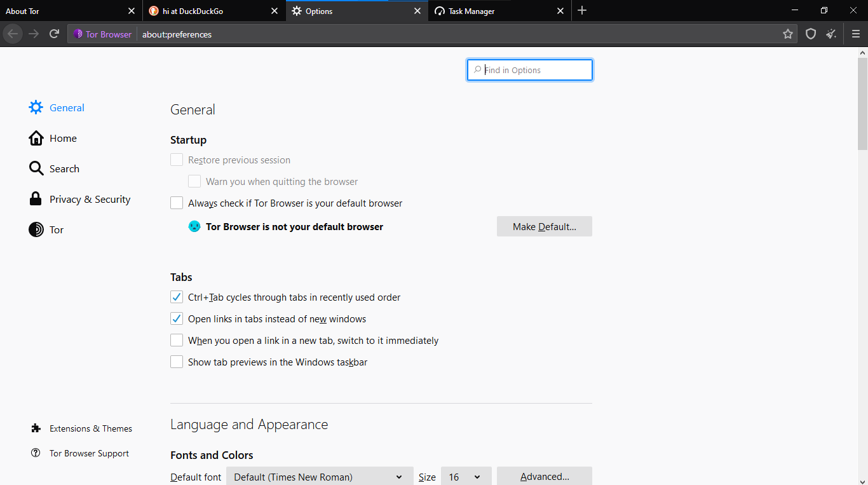Select the Tor onion icon in sidebar
This screenshot has height=485, width=868.
(x=36, y=229)
